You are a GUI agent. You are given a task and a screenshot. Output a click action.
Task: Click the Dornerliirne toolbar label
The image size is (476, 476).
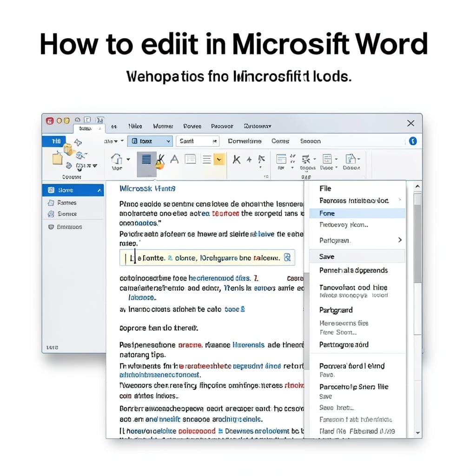click(x=245, y=141)
